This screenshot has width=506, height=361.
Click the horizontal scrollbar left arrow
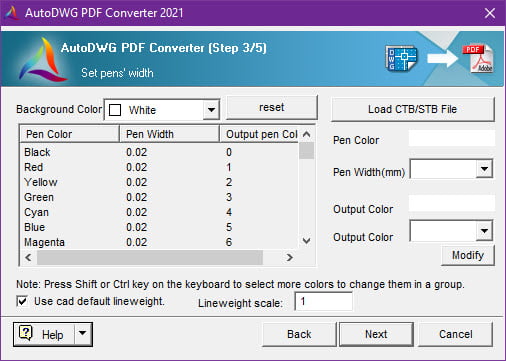tap(28, 257)
